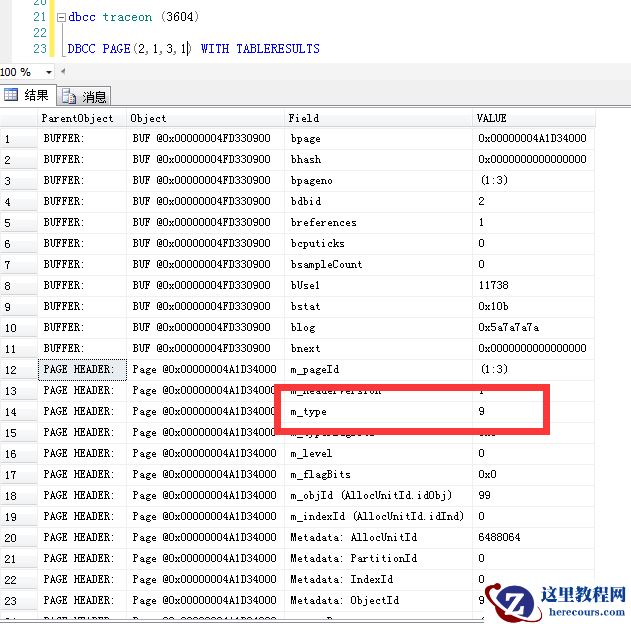Click the 'm_level' field cell
The width and height of the screenshot is (631, 624).
pos(378,453)
